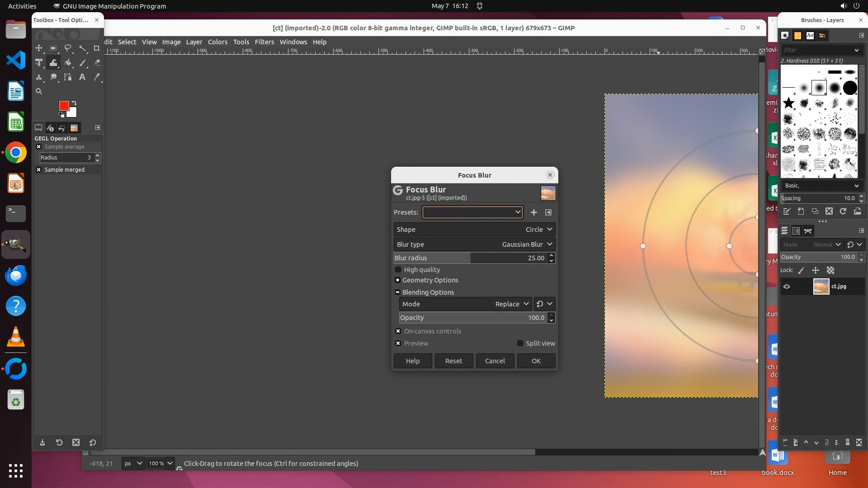The image size is (868, 488).
Task: Click the Reset button in Focus Blur
Action: pos(453,361)
